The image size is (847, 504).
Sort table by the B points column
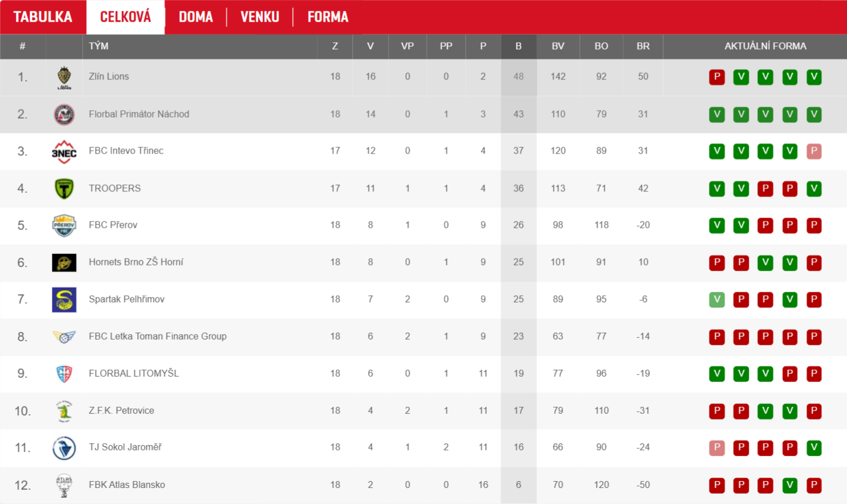coord(518,46)
